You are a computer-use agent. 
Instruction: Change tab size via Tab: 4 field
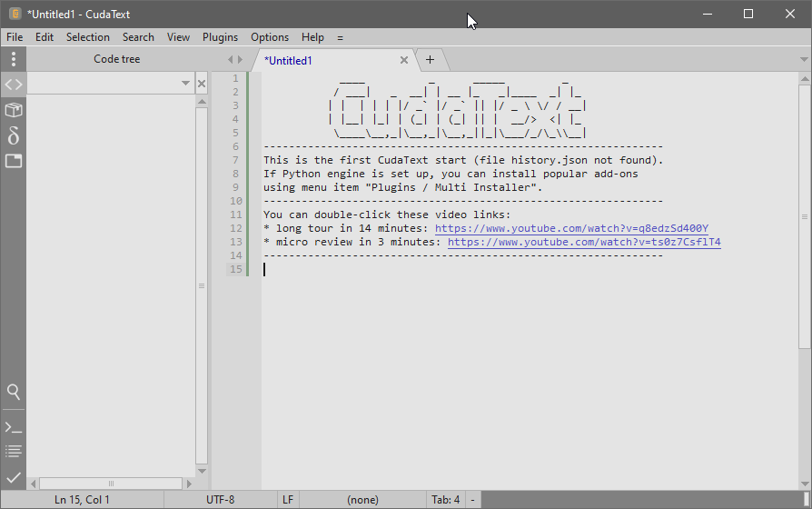[446, 500]
